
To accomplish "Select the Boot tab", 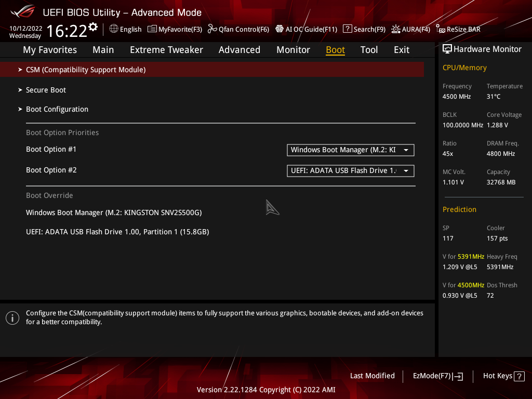I will (335, 50).
